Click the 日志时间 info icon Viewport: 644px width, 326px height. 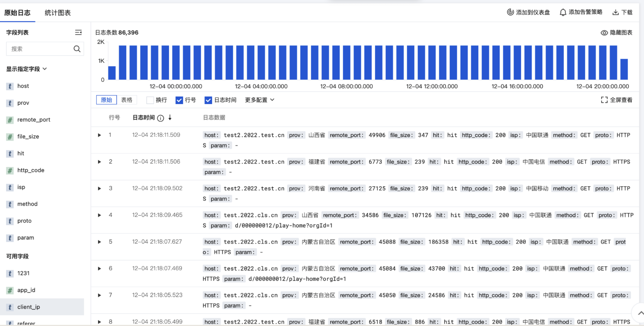point(160,118)
